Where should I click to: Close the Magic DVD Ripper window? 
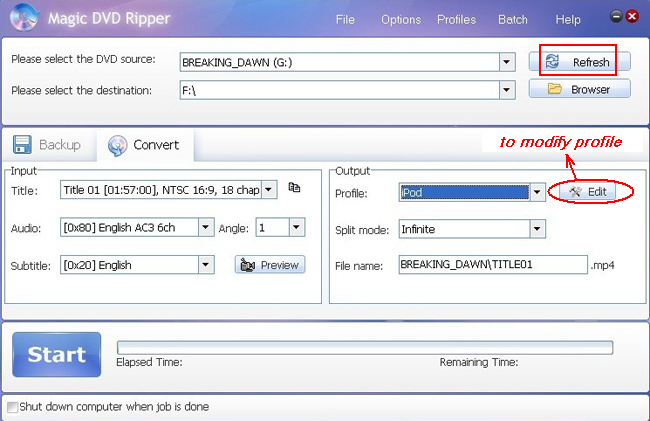[632, 16]
